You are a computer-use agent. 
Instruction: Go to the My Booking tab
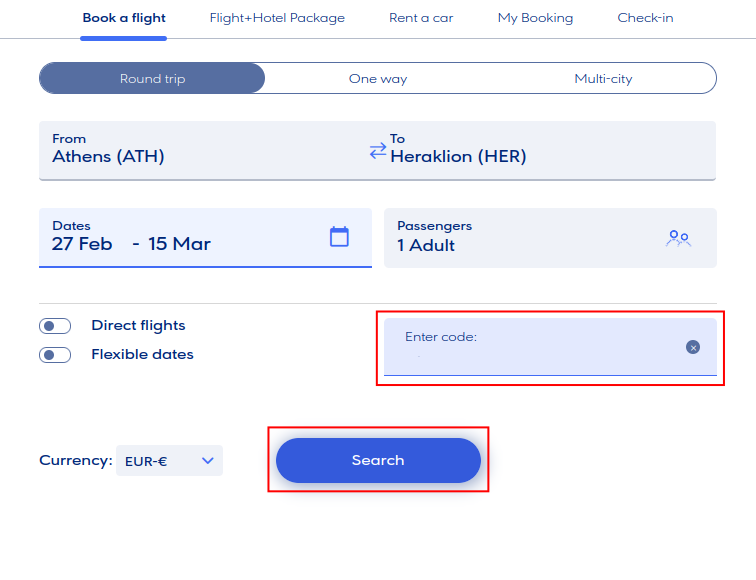(535, 18)
